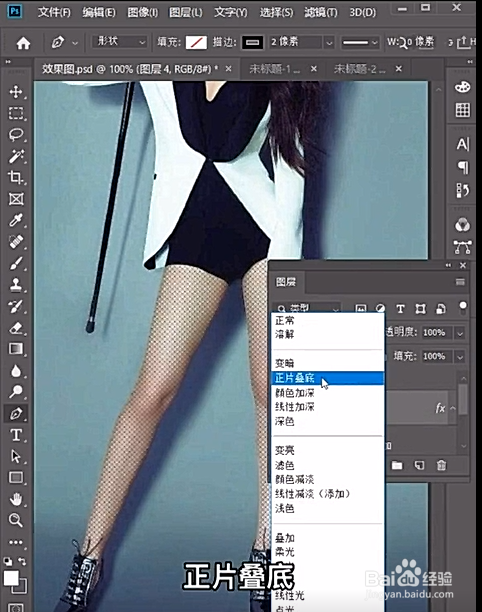The image size is (482, 612).
Task: Select the Rectangle shape tool
Action: [x=16, y=477]
